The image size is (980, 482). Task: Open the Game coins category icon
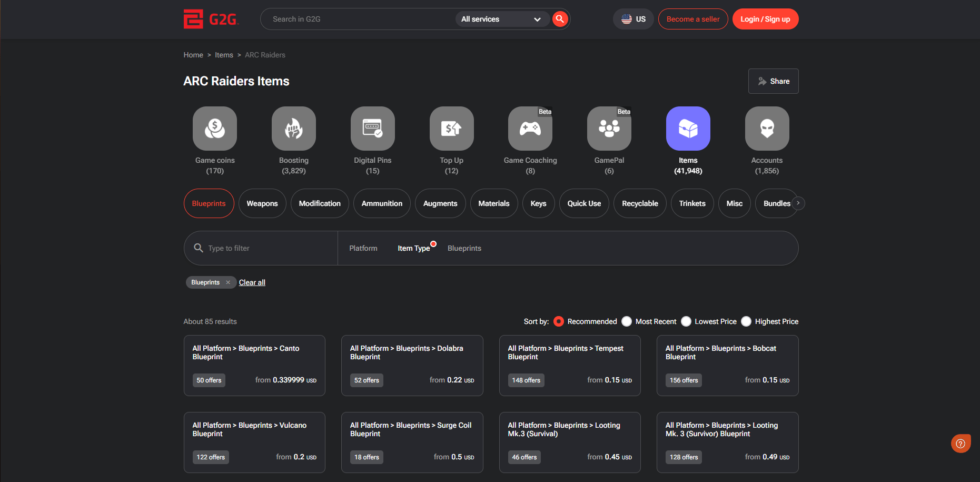(215, 129)
